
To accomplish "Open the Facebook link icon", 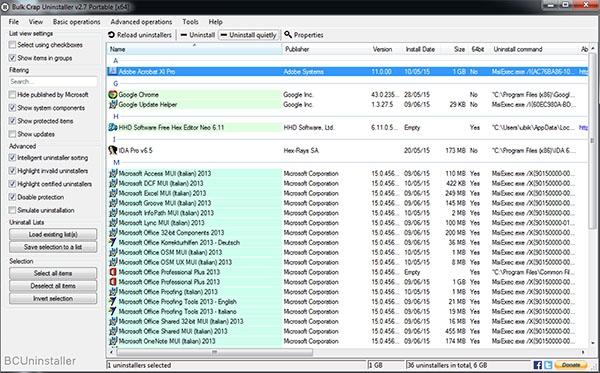I will pos(538,365).
